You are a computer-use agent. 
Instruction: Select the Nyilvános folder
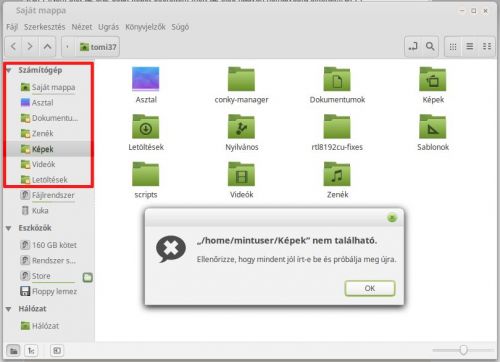tap(241, 133)
